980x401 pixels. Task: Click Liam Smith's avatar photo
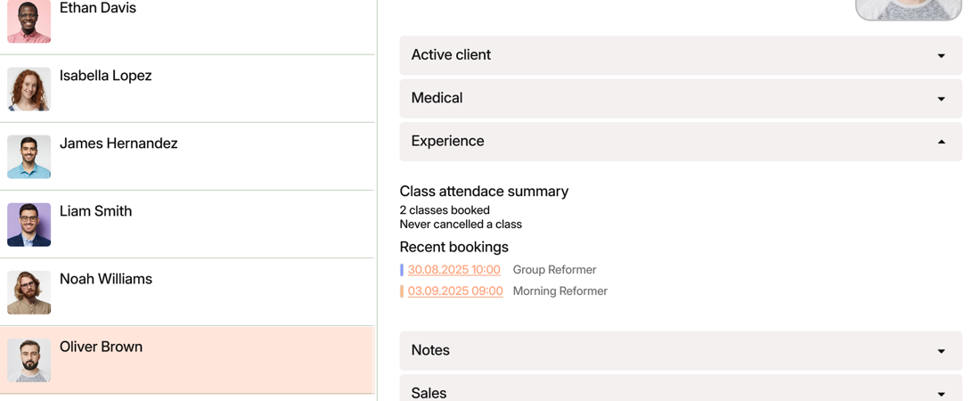pos(29,225)
